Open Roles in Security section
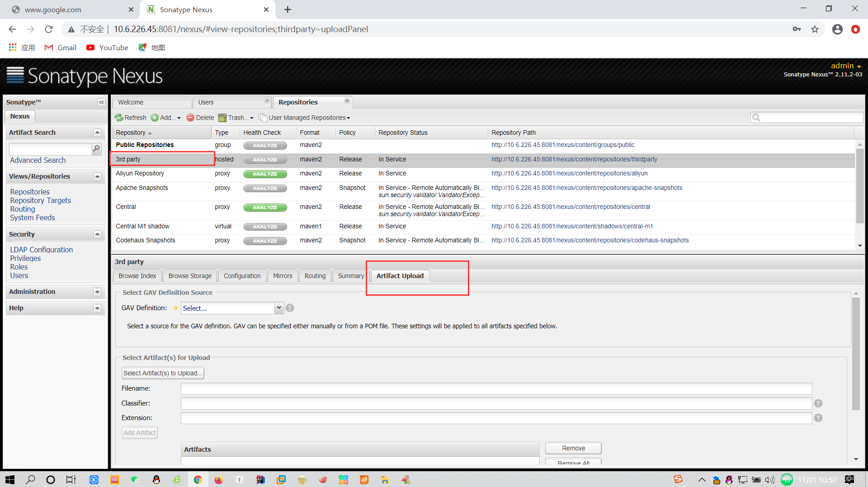Image resolution: width=868 pixels, height=487 pixels. tap(19, 267)
